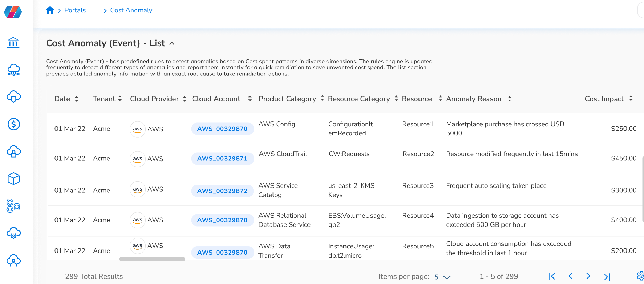Click the cloud lock security sidebar icon
644x284 pixels.
14,152
